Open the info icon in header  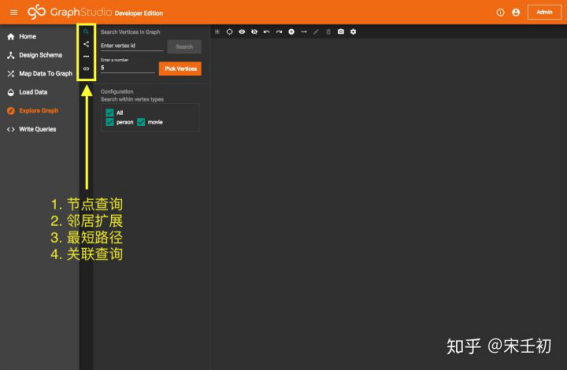click(500, 12)
